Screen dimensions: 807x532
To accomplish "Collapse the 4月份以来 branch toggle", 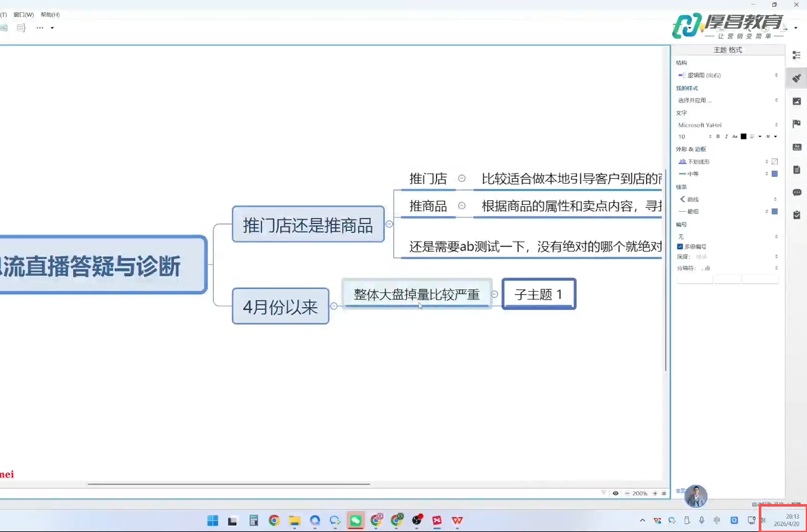I will (334, 306).
